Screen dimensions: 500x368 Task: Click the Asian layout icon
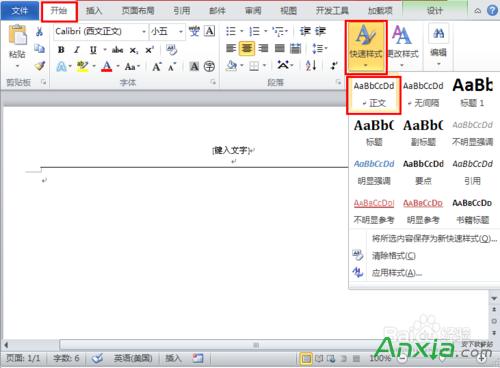click(283, 65)
